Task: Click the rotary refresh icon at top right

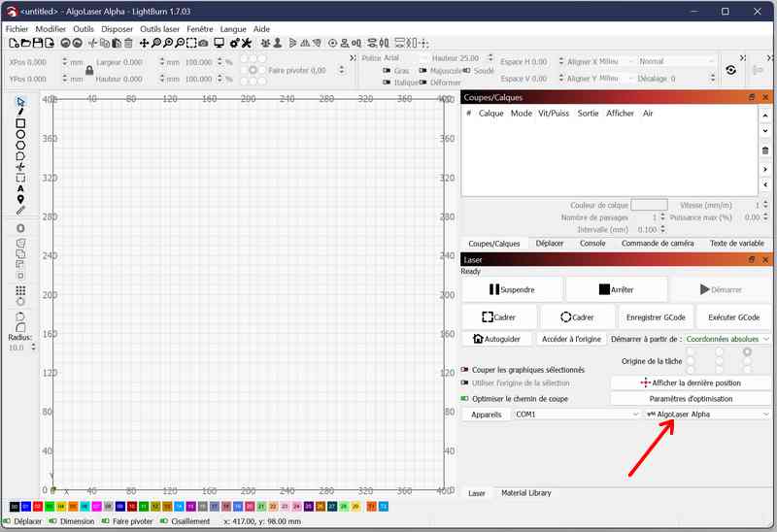Action: tap(731, 70)
